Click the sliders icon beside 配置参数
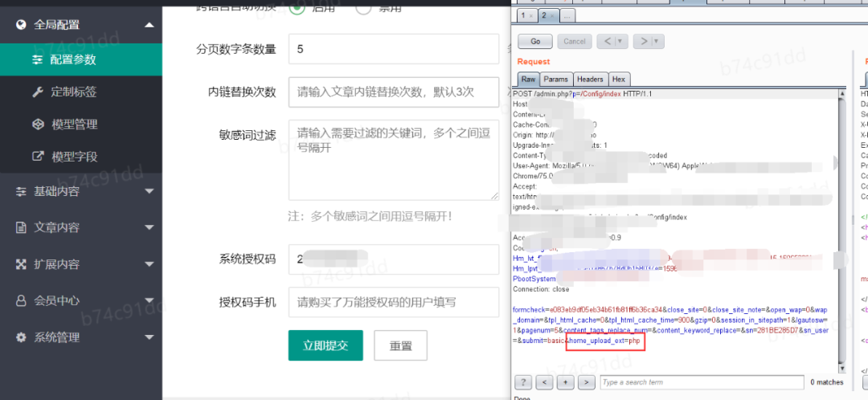This screenshot has height=400, width=868. click(x=37, y=59)
